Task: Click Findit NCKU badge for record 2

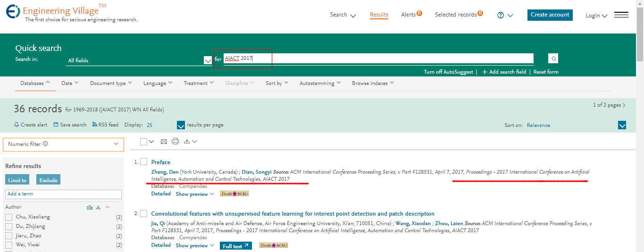Action: (274, 245)
